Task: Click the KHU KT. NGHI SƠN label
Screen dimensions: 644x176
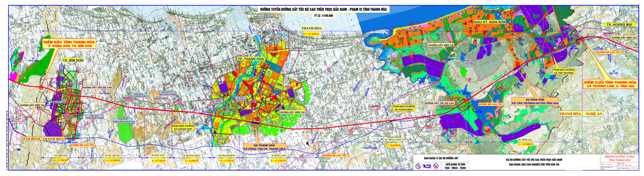Action: (x=490, y=22)
